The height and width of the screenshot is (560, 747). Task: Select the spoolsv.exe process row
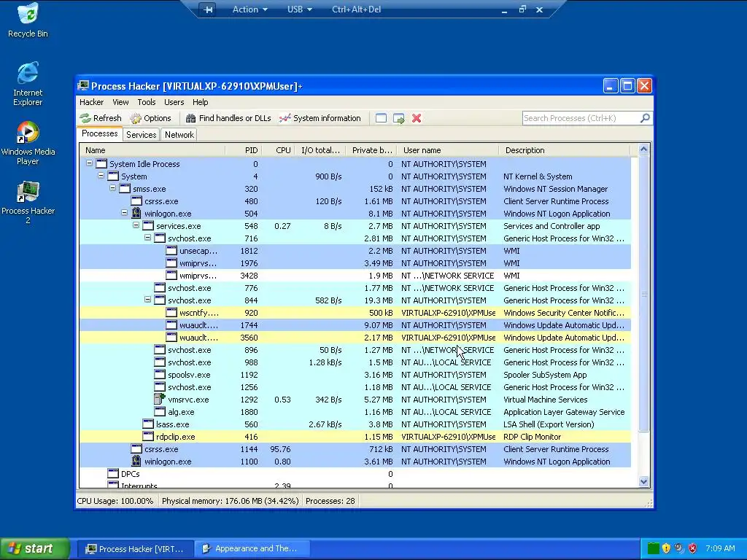355,375
